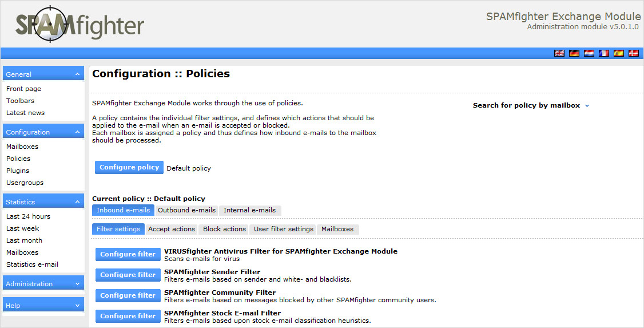The width and height of the screenshot is (644, 328).
Task: Collapse the General sidebar section
Action: 43,74
